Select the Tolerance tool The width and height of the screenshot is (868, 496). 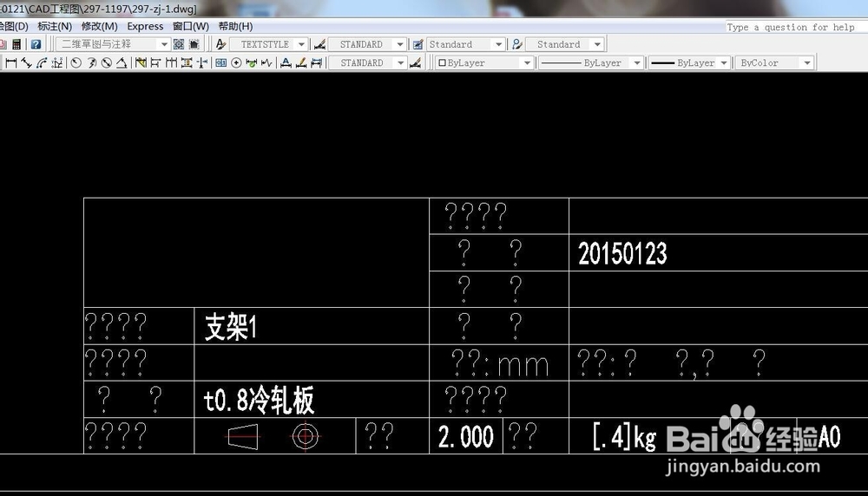220,63
